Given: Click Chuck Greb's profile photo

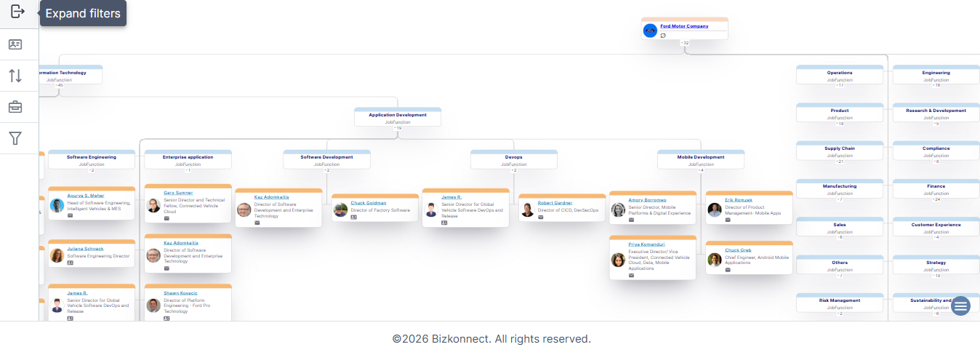Looking at the screenshot, I should point(715,260).
